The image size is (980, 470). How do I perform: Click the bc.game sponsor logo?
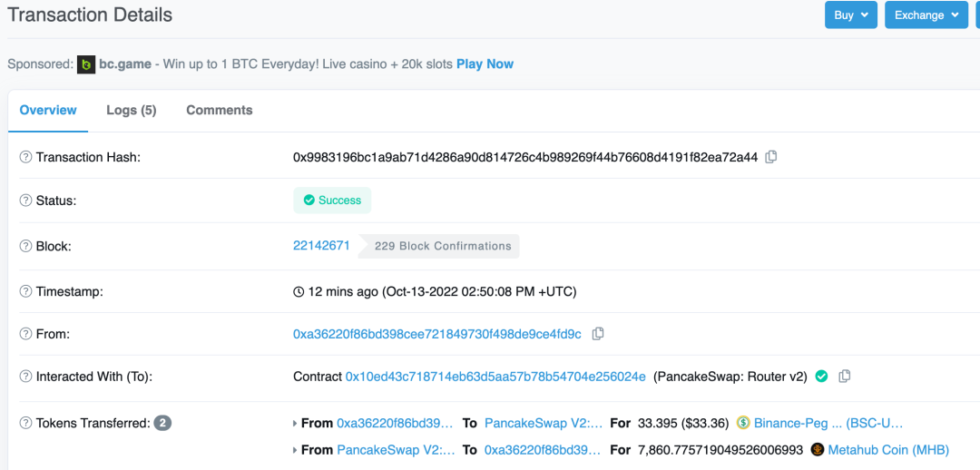click(86, 64)
